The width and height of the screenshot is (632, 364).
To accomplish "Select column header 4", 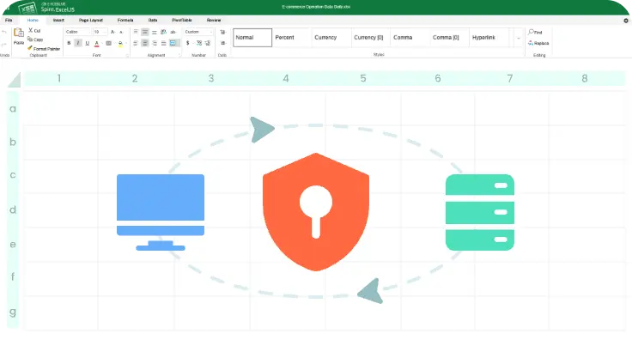I will [286, 79].
